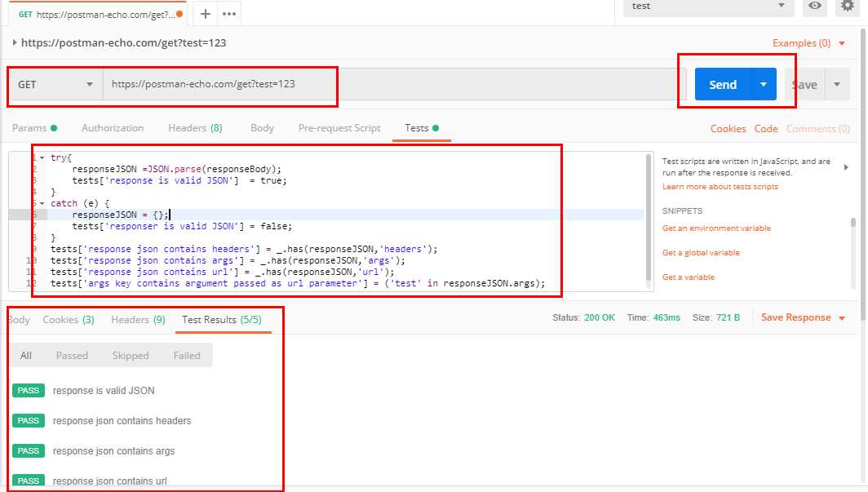The height and width of the screenshot is (492, 868).
Task: Click the Time 463ms value
Action: [x=666, y=317]
